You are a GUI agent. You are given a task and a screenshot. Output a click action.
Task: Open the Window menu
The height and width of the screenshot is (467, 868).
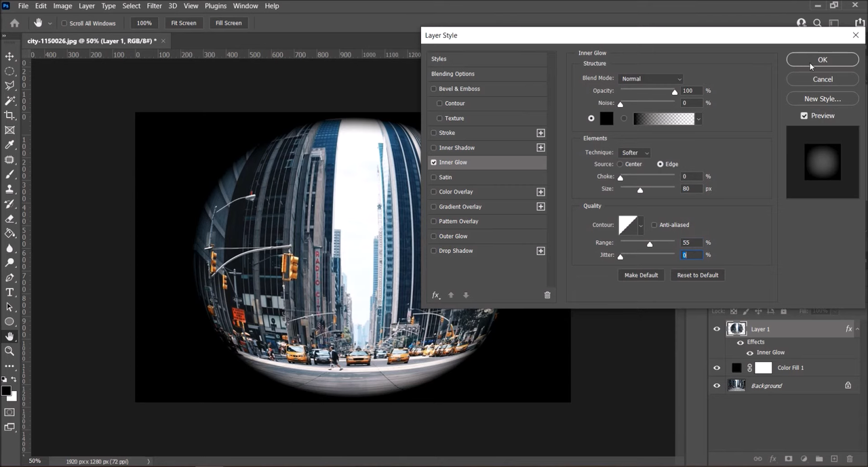click(x=245, y=5)
